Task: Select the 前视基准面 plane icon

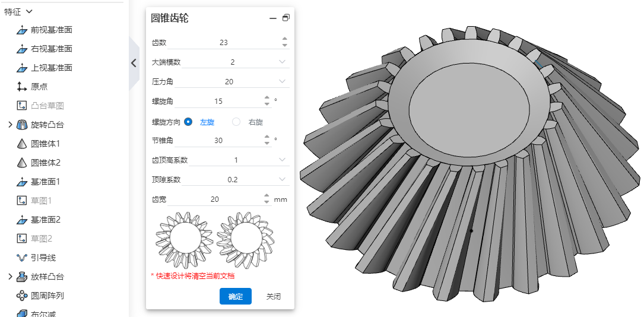Action: pos(22,30)
